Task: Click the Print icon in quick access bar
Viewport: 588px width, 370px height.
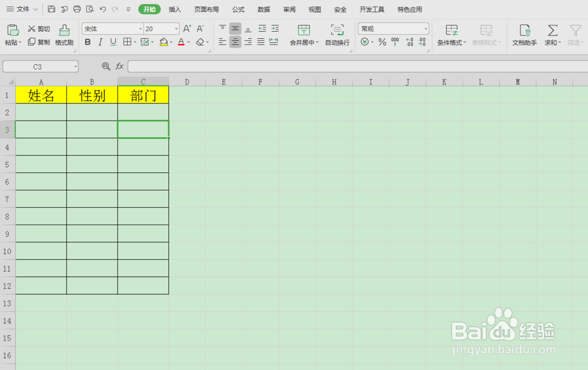Action: pyautogui.click(x=77, y=9)
